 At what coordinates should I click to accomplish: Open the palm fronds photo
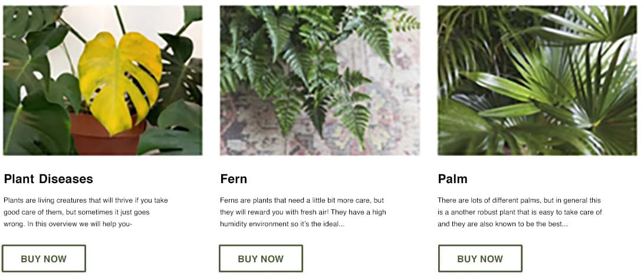537,80
